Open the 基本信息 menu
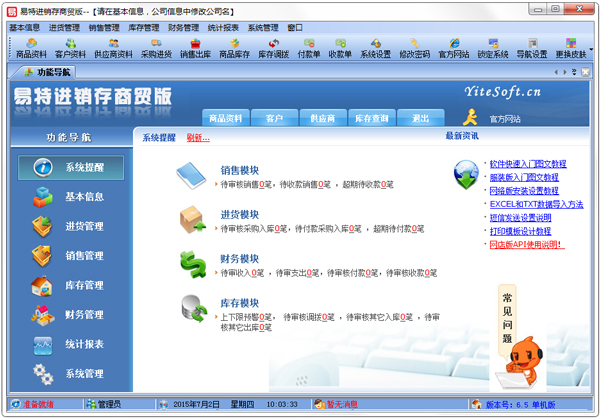The image size is (600, 418). pos(24,28)
